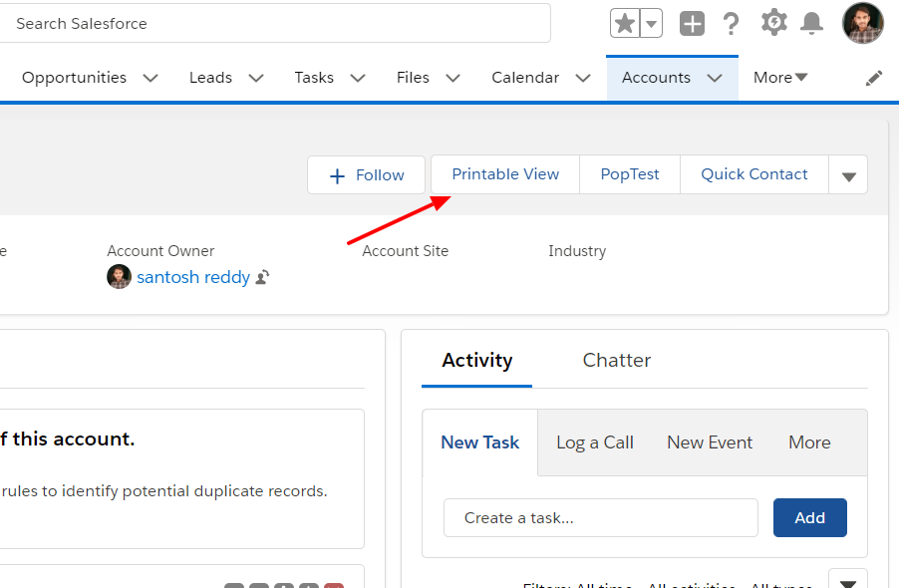Screen dimensions: 899x588
Task: Select the Log a Call tab
Action: [595, 442]
